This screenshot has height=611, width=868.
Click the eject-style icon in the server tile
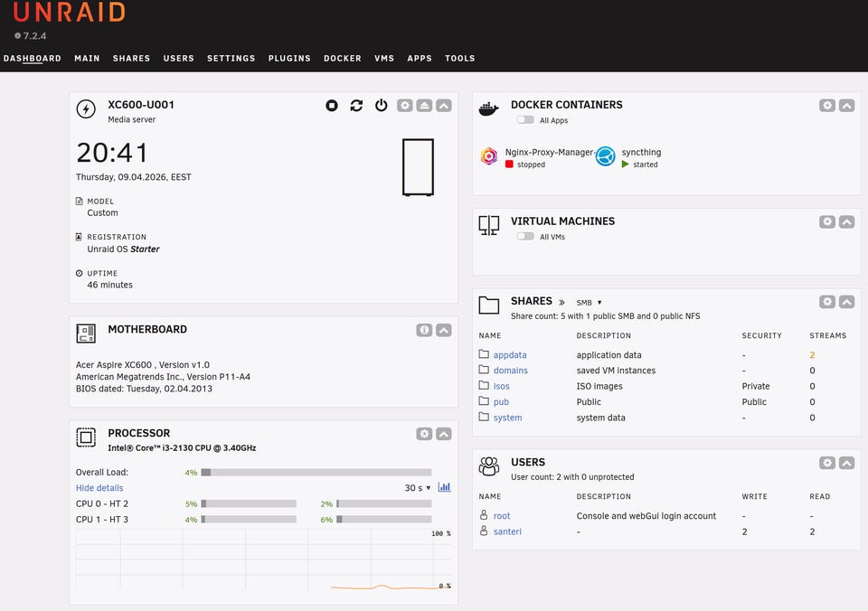(424, 105)
